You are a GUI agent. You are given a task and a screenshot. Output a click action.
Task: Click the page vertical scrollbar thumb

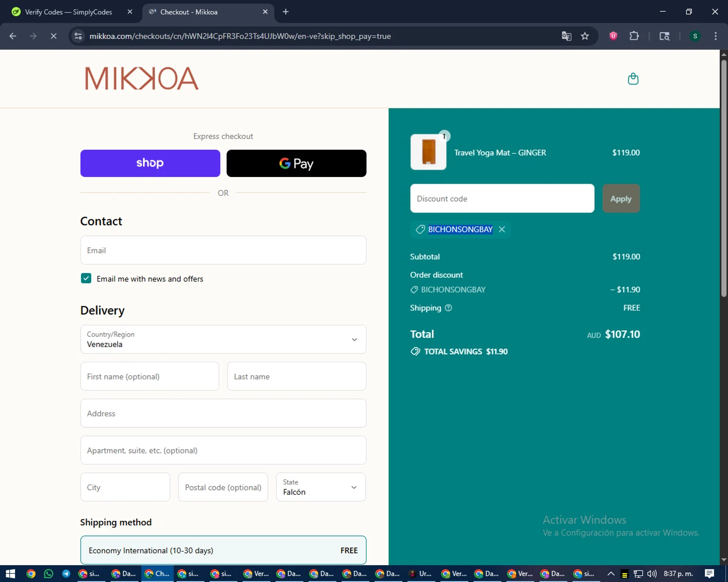pyautogui.click(x=724, y=179)
